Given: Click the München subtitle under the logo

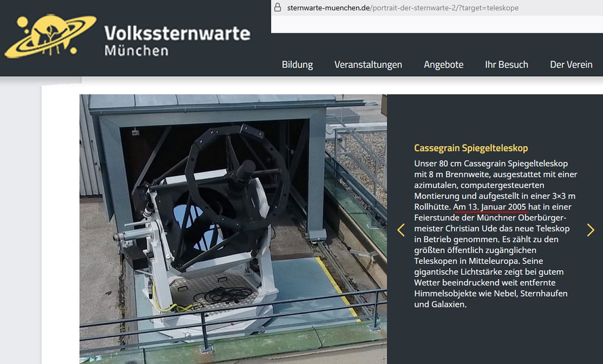Looking at the screenshot, I should 136,50.
